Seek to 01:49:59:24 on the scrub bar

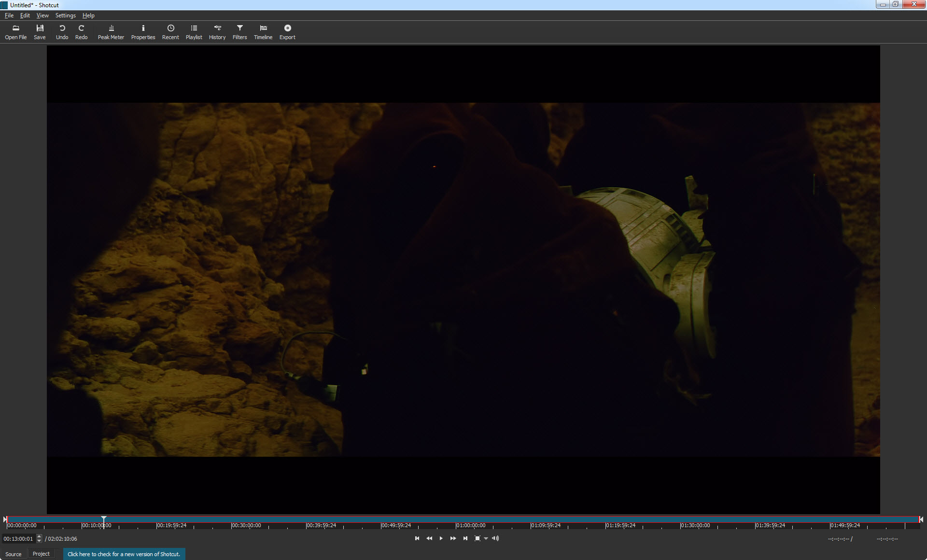845,525
